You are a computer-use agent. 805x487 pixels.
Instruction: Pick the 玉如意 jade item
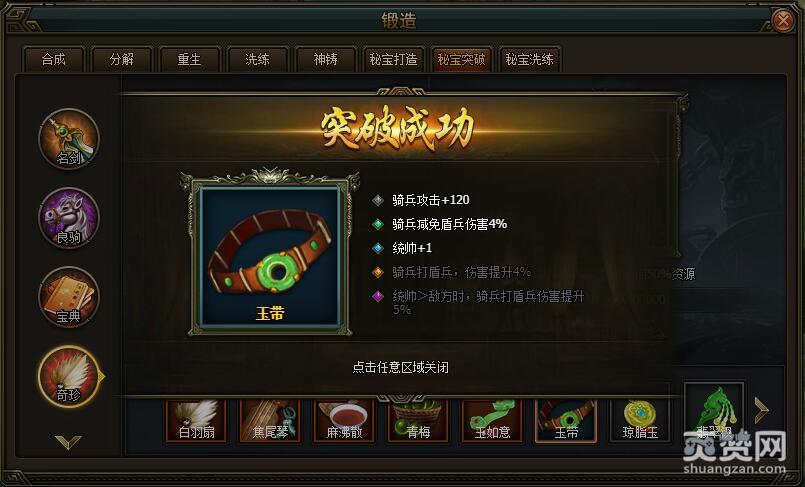492,421
